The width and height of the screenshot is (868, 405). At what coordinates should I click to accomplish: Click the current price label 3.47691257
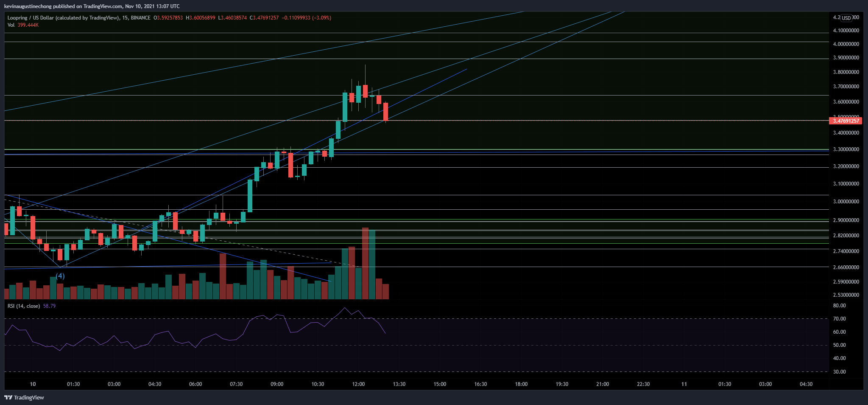pyautogui.click(x=846, y=121)
